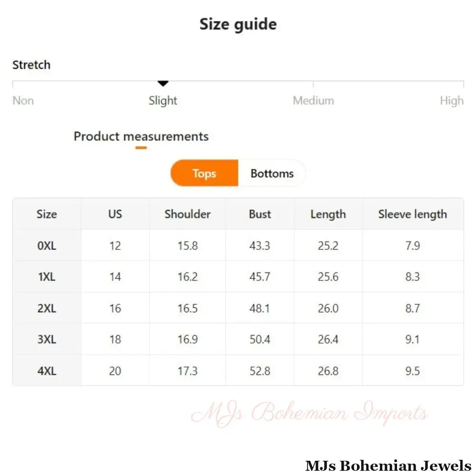This screenshot has height=476, width=476.
Task: Click the Slight stretch label
Action: 163,101
